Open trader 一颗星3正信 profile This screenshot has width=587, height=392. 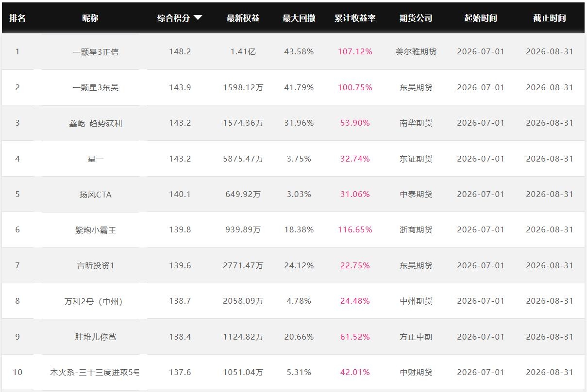click(96, 52)
